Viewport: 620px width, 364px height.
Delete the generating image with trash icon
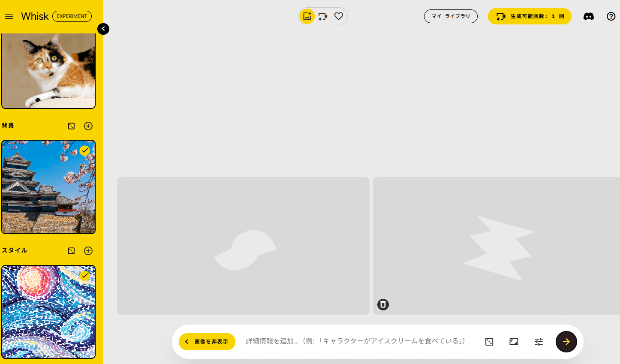[383, 304]
